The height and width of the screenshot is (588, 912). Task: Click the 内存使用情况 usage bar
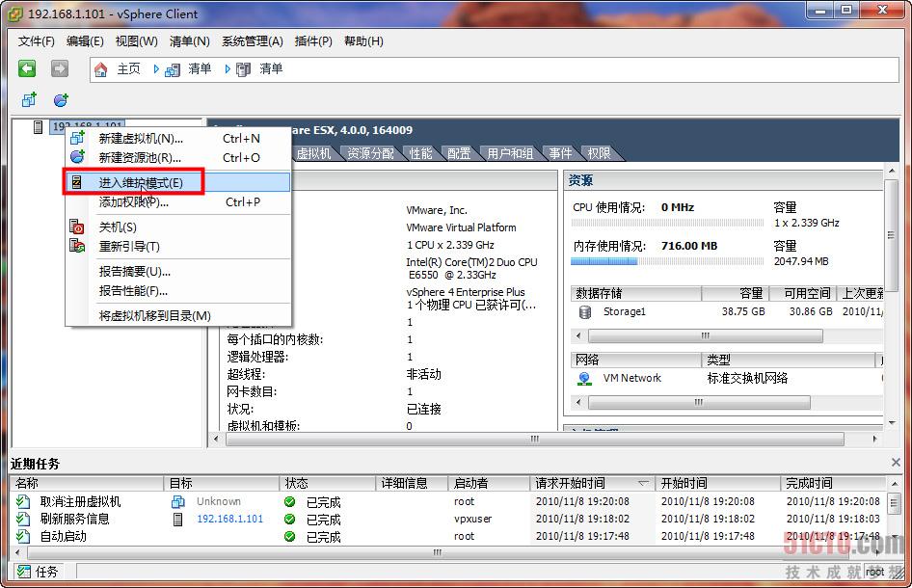667,262
